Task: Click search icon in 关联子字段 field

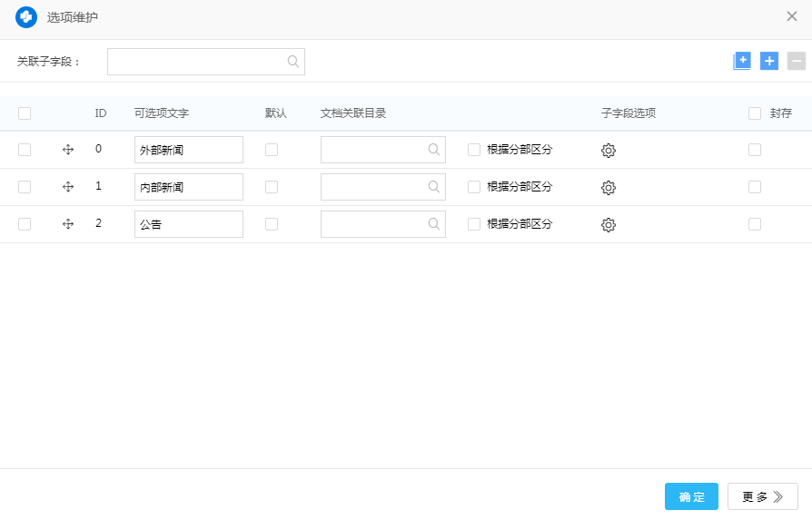Action: coord(293,62)
